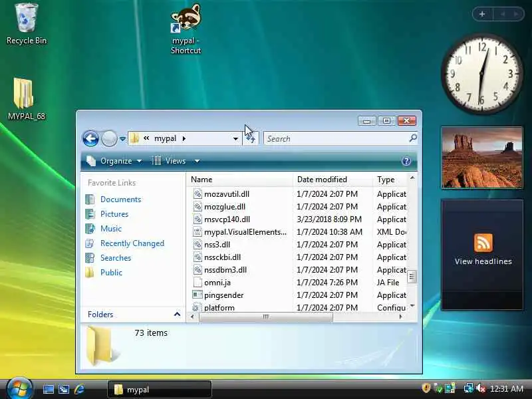Viewport: 532px width, 399px height.
Task: Click the 12:31 AM taskbar clock
Action: click(507, 388)
